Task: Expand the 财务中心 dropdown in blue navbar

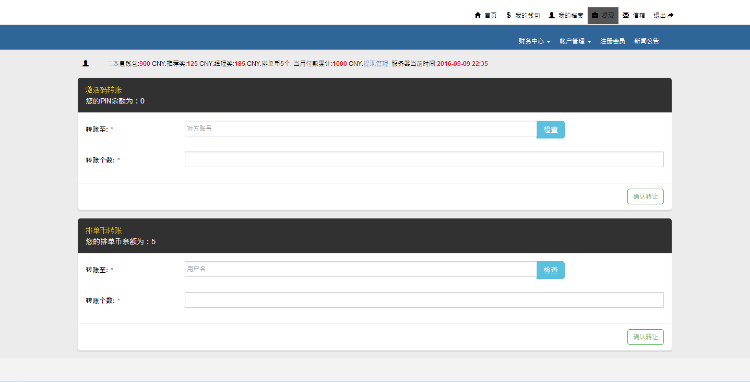Action: click(x=534, y=41)
